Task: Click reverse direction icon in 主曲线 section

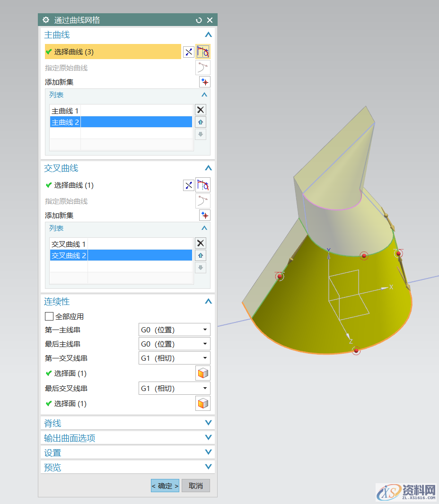Action: 189,52
